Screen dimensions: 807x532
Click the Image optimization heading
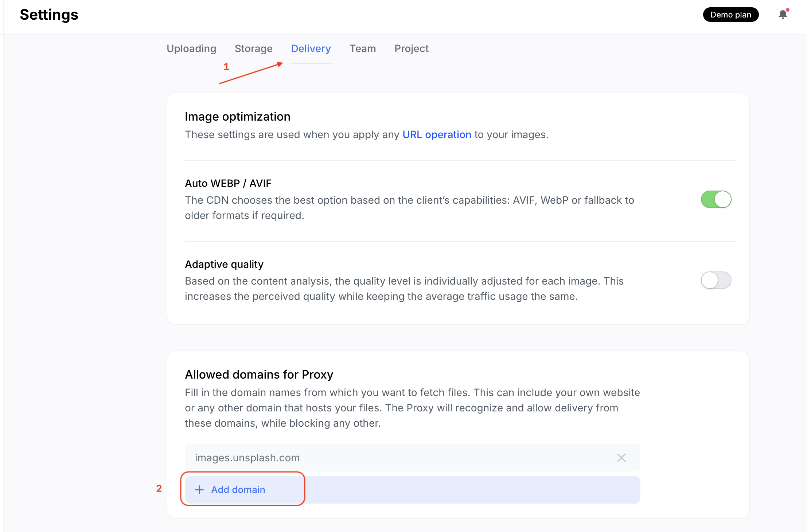(237, 116)
